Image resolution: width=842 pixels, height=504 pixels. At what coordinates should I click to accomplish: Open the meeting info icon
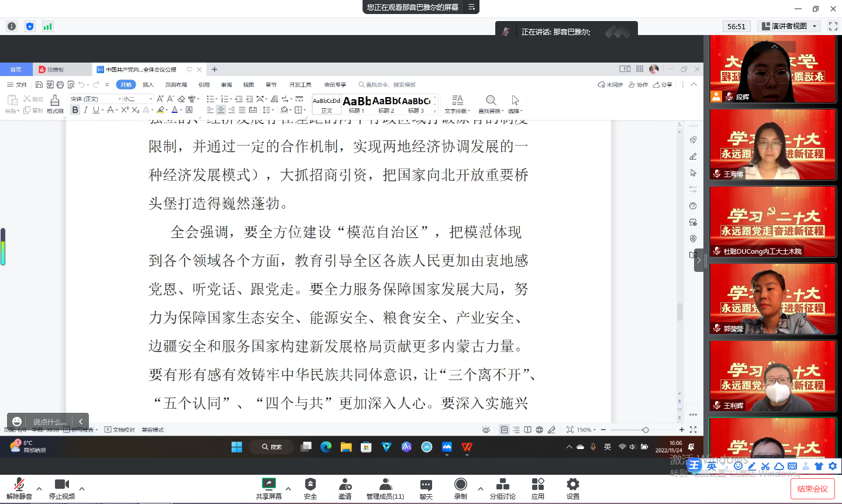click(12, 26)
